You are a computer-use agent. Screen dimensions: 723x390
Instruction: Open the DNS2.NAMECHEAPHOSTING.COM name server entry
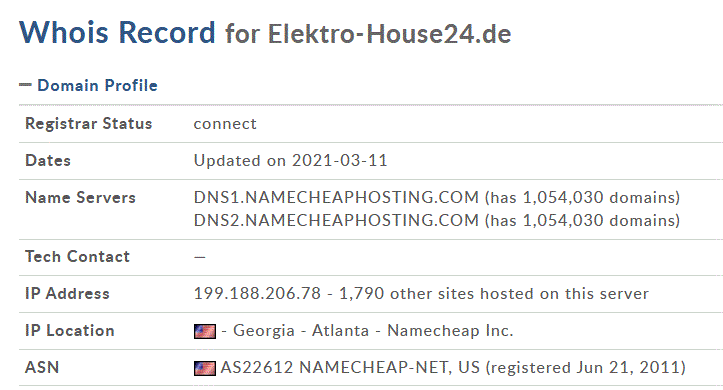pyautogui.click(x=336, y=220)
